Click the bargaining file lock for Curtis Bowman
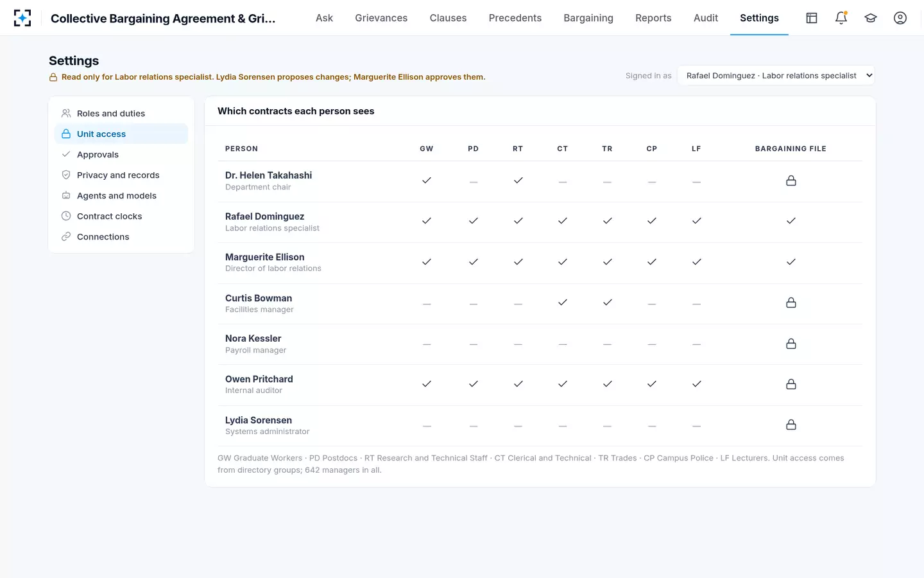924x578 pixels. [791, 302]
